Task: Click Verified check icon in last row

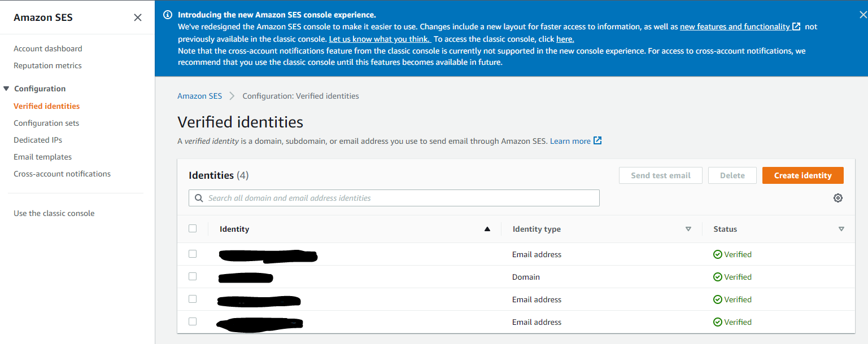Action: tap(718, 322)
